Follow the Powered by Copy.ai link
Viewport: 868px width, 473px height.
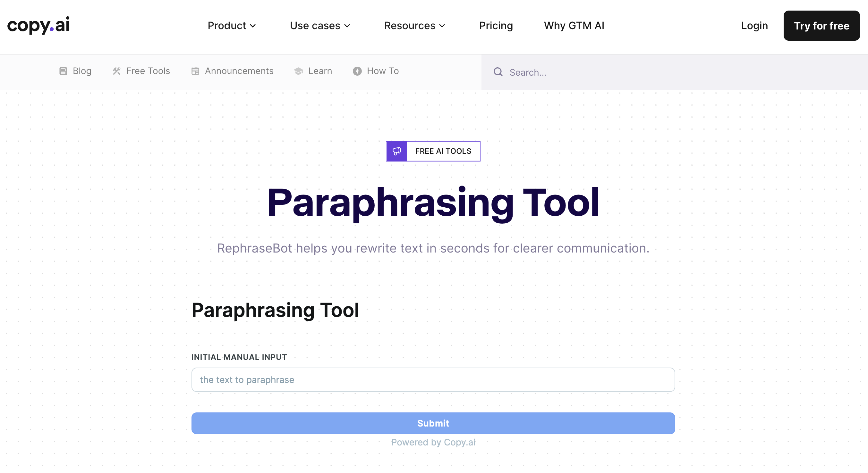tap(433, 442)
